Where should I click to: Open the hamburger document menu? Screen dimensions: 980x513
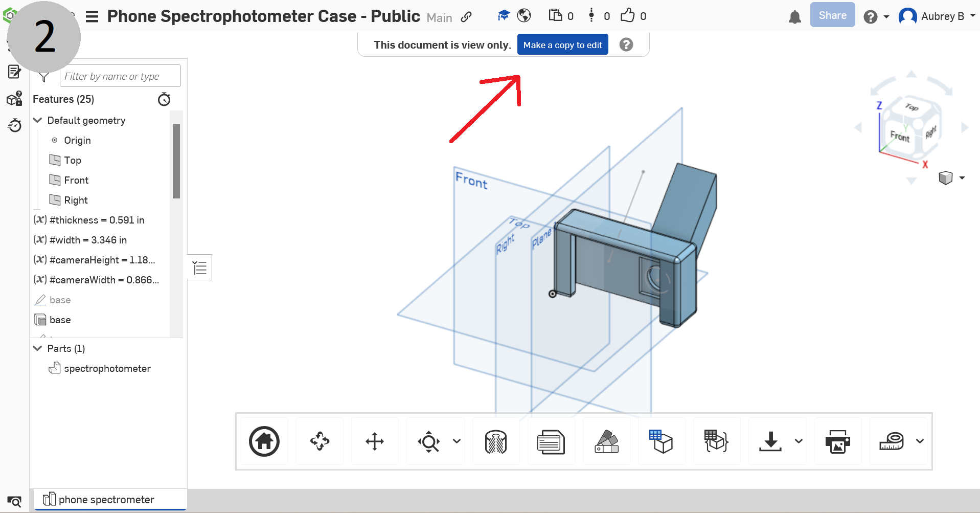tap(92, 17)
